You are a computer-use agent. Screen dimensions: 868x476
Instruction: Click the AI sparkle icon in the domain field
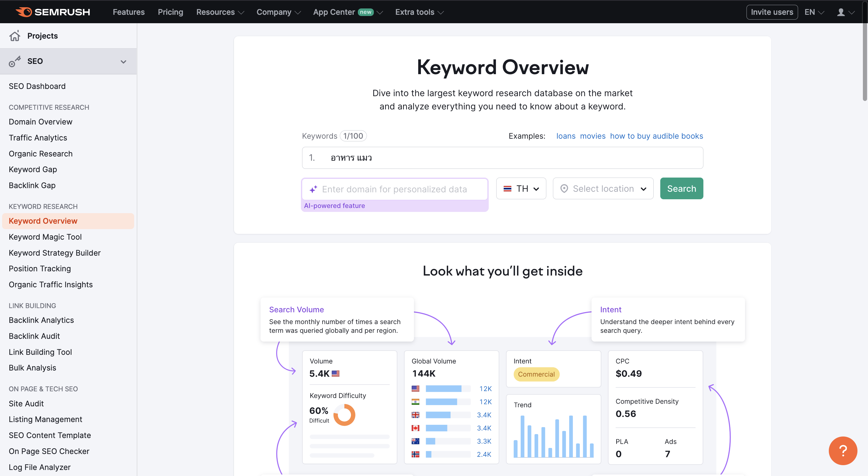pyautogui.click(x=313, y=189)
